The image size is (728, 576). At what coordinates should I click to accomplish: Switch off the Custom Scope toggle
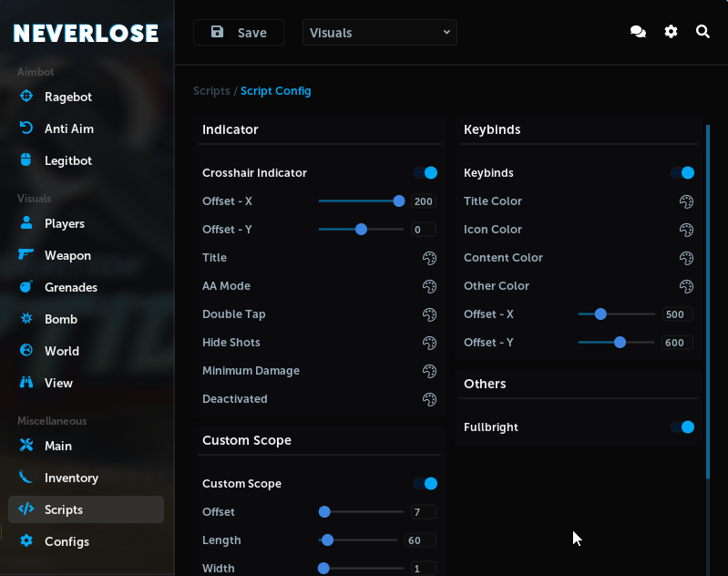pyautogui.click(x=426, y=484)
